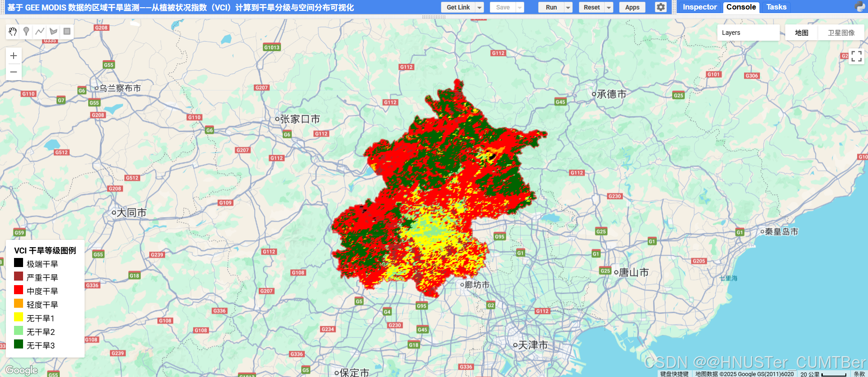Select the pan hand tool

[x=13, y=31]
